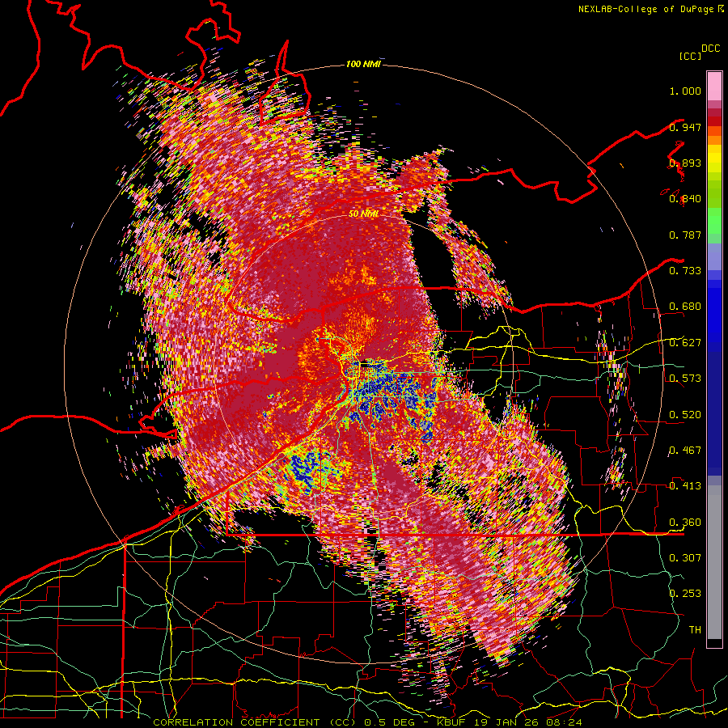Image resolution: width=728 pixels, height=728 pixels.
Task: Click the 0.680 legend value
Action: pos(685,307)
